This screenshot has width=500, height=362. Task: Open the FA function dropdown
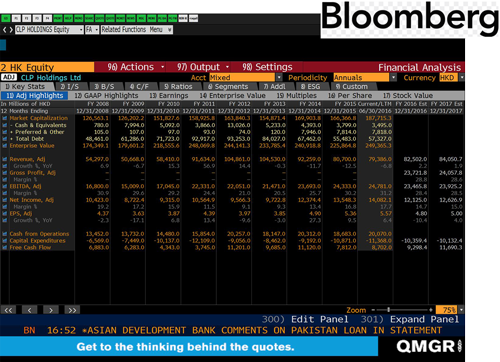click(92, 30)
